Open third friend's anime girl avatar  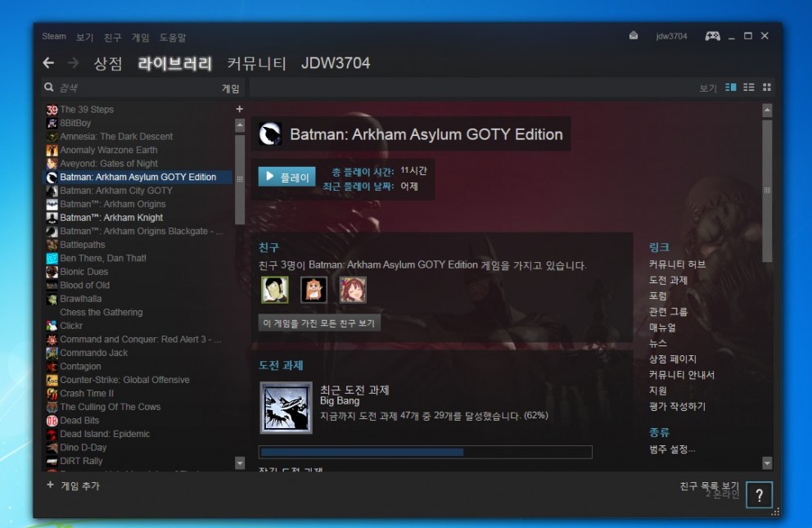coord(353,289)
